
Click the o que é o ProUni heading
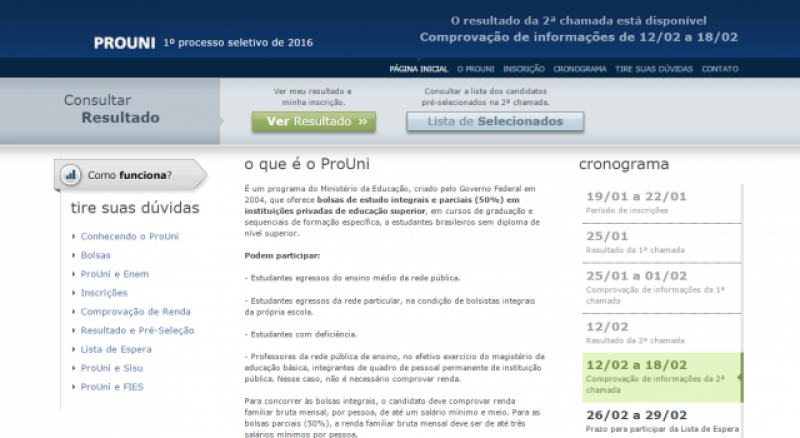click(307, 164)
